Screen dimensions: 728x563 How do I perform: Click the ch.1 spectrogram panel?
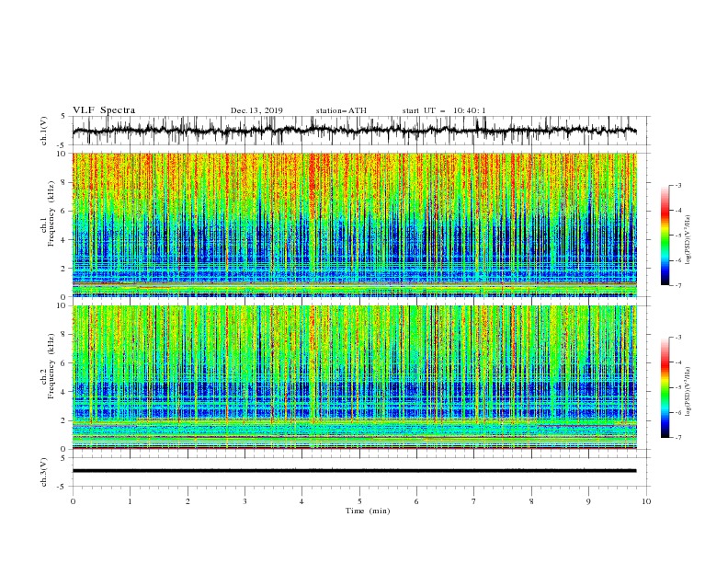[x=355, y=224]
